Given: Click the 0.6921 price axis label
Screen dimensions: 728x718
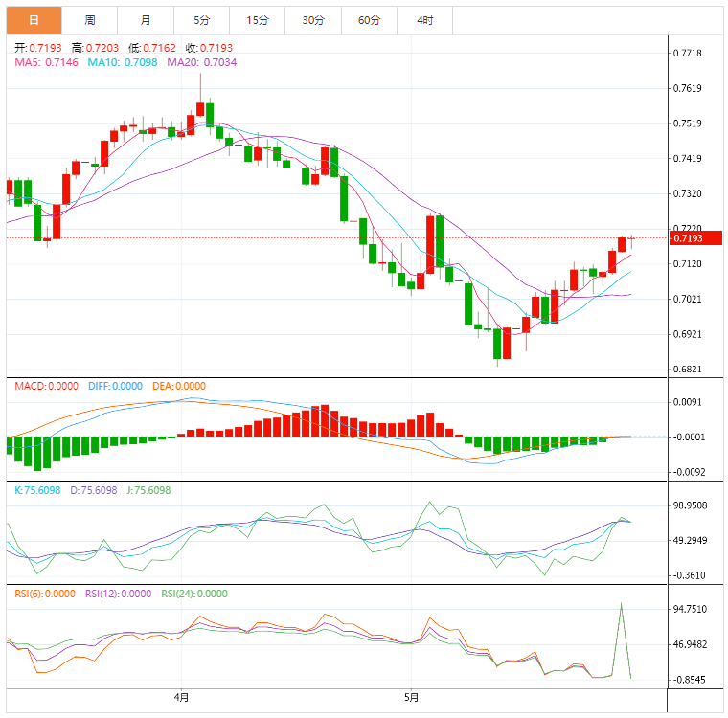Looking at the screenshot, I should click(x=688, y=334).
